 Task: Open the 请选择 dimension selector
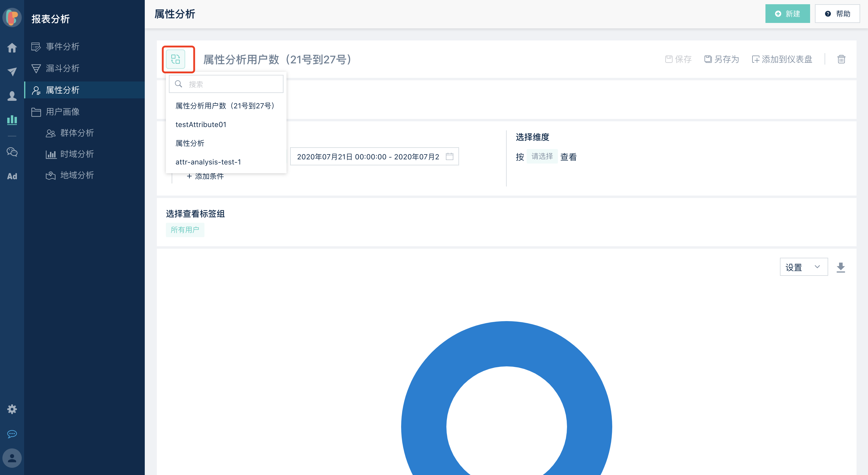point(542,156)
